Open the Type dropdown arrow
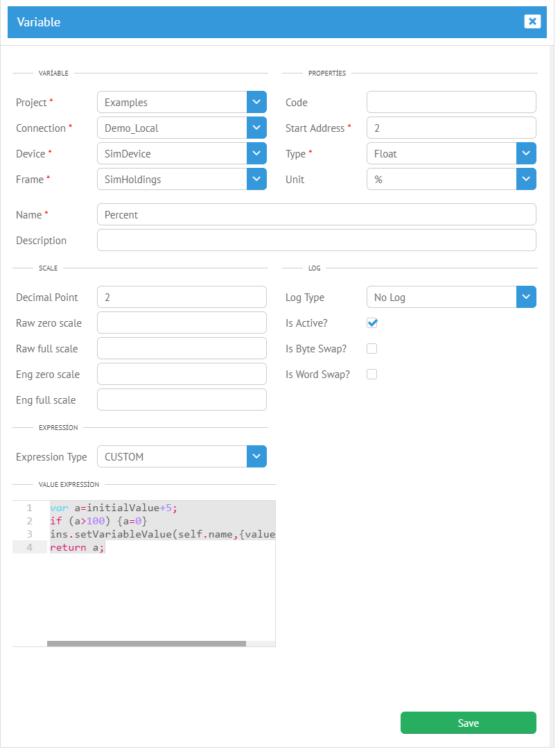The height and width of the screenshot is (756, 560). click(526, 153)
